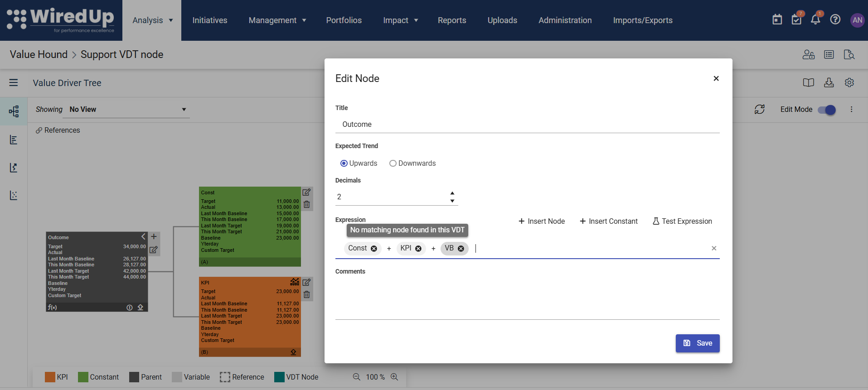Zoom out the tree view
Image resolution: width=868 pixels, height=390 pixels.
pos(357,377)
